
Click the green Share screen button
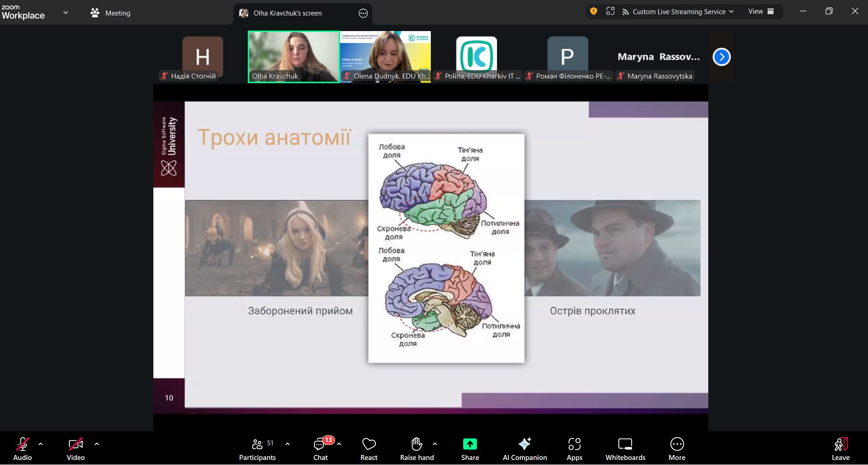[x=470, y=449]
